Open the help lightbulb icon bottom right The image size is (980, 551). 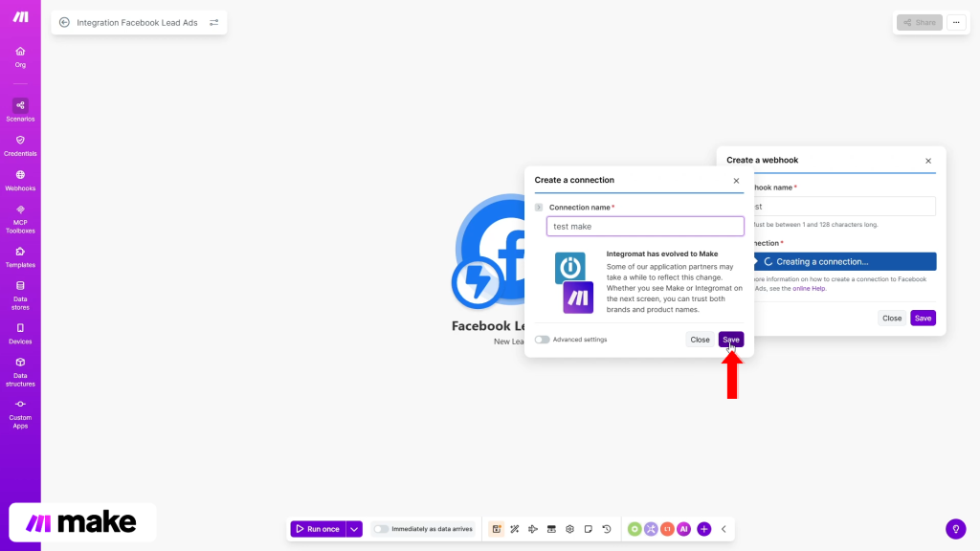956,529
